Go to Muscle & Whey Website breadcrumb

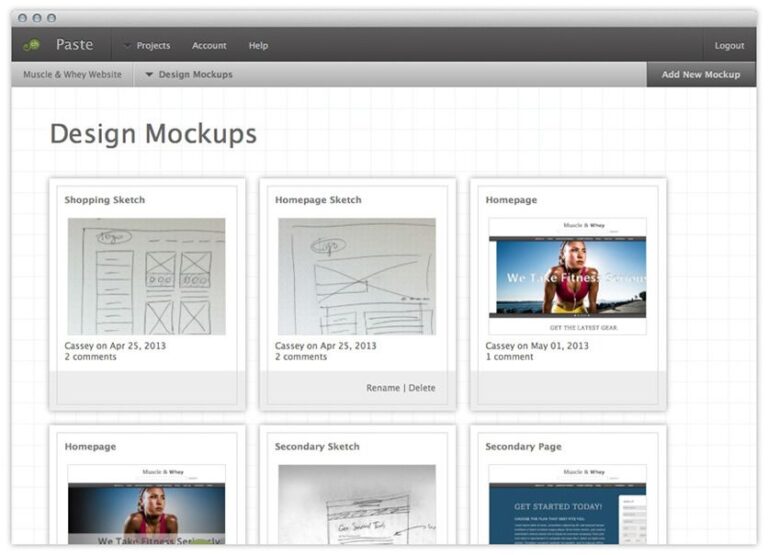[72, 74]
